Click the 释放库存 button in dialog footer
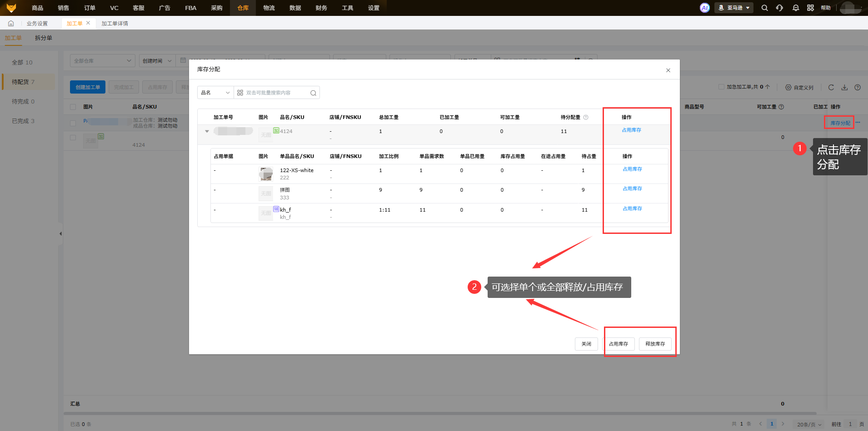868x431 pixels. coord(655,344)
